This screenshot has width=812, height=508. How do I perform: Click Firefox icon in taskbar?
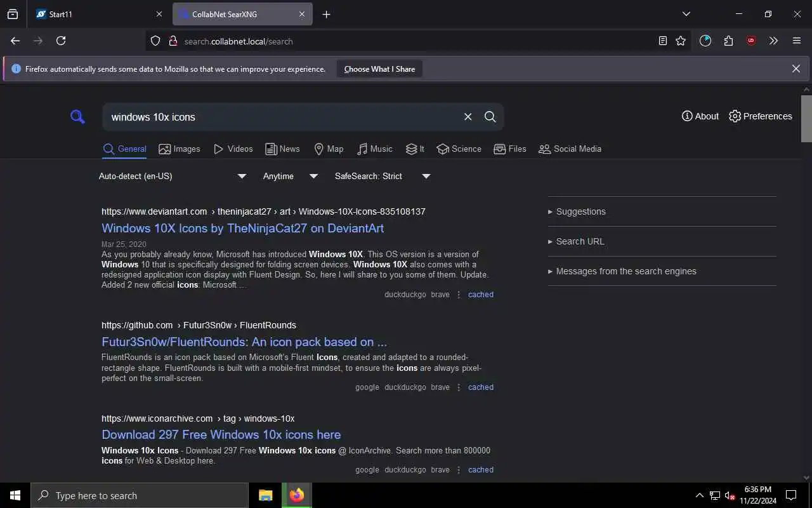tap(297, 495)
